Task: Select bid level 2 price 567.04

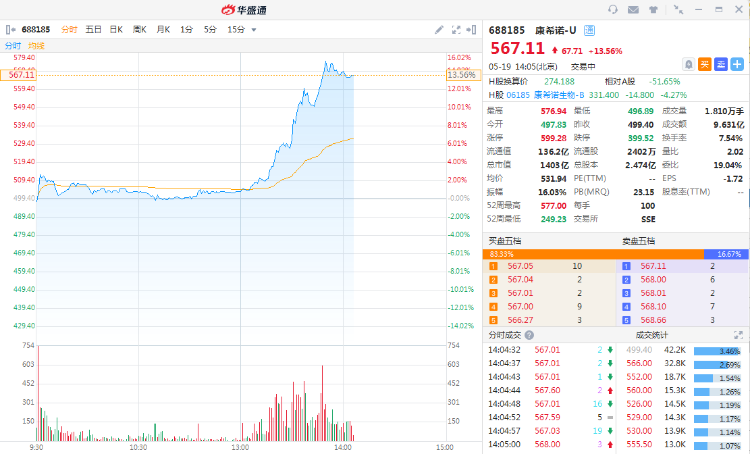Action: point(520,279)
